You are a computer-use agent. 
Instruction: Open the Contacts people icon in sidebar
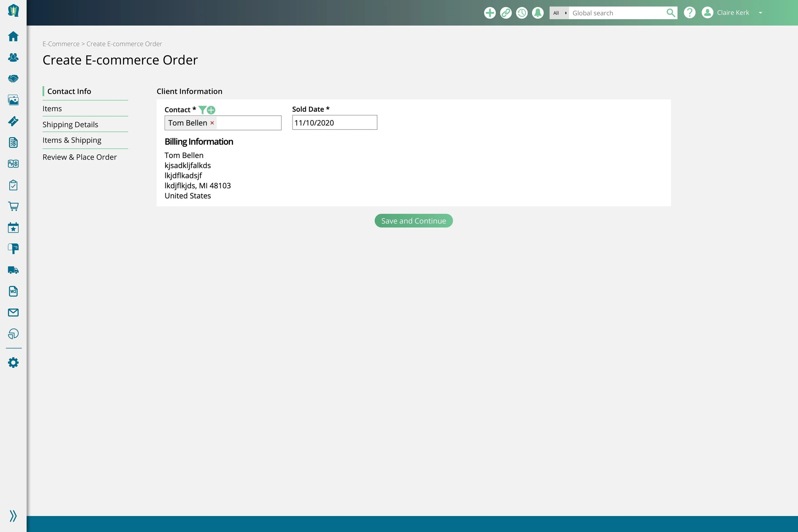[13, 57]
